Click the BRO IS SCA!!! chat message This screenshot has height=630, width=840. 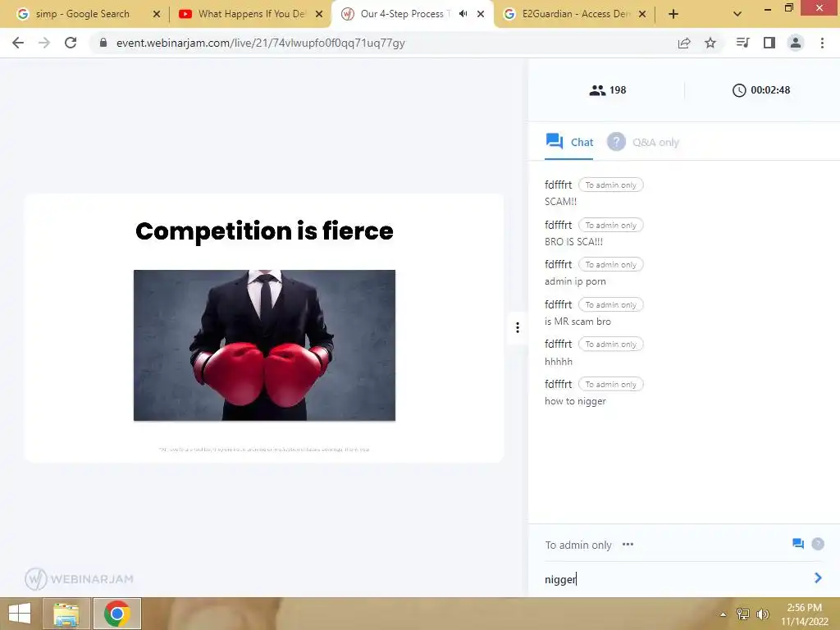tap(573, 242)
